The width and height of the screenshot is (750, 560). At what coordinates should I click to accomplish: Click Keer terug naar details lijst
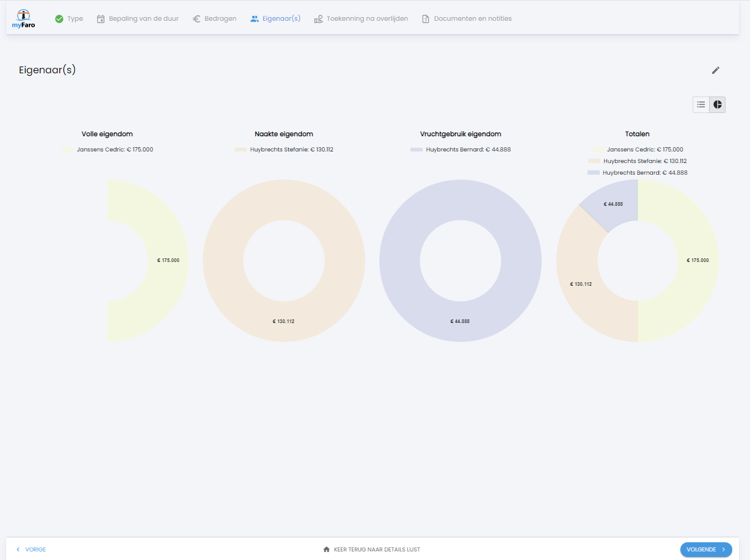(x=371, y=550)
